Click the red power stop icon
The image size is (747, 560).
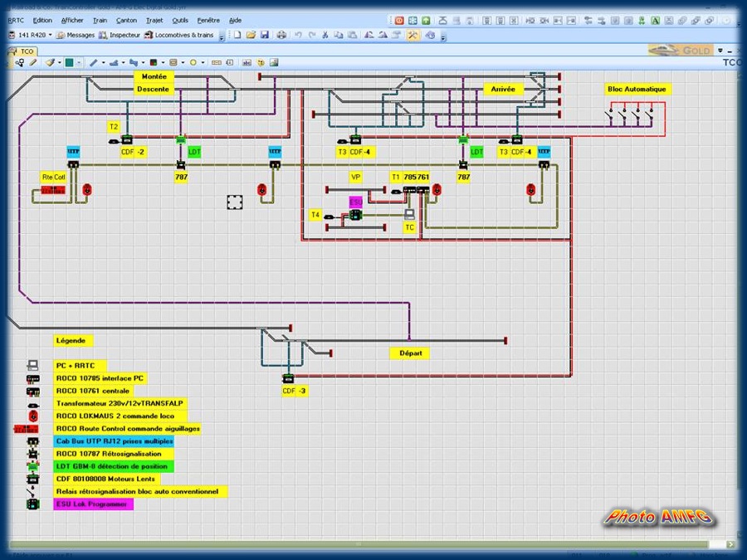(x=399, y=21)
